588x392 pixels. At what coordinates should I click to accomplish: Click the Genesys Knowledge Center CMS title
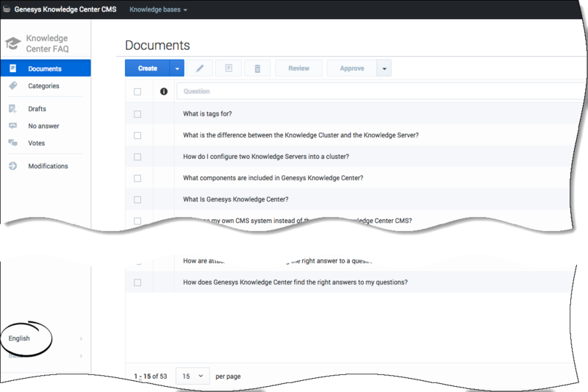pyautogui.click(x=65, y=10)
